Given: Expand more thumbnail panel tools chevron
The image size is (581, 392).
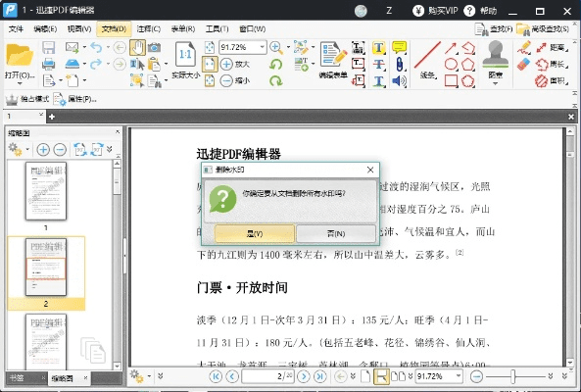Looking at the screenshot, I should (110, 149).
